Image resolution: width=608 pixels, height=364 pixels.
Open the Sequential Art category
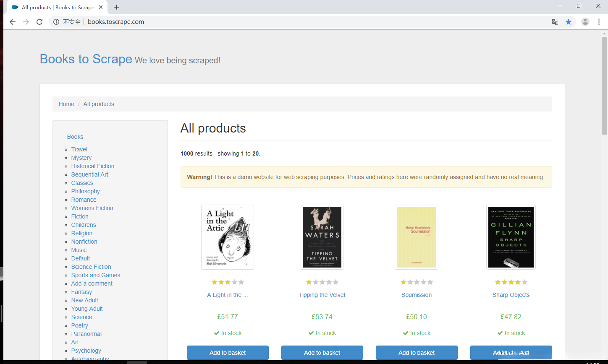[90, 174]
